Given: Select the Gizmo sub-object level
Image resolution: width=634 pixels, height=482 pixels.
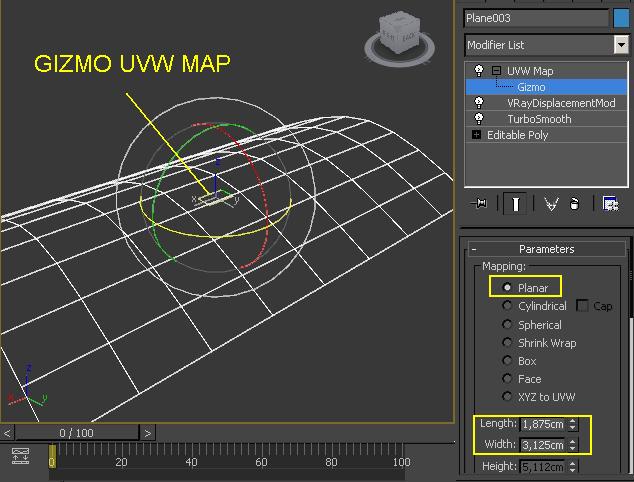Looking at the screenshot, I should click(x=546, y=87).
